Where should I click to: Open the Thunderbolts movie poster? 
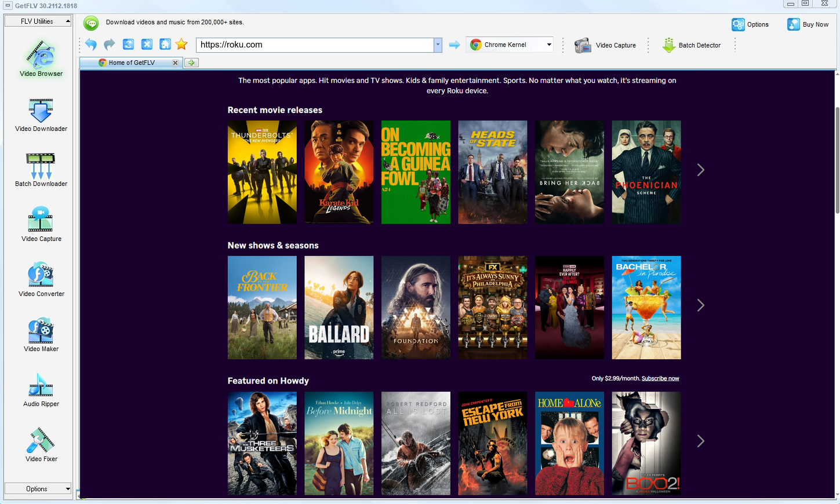(x=262, y=172)
